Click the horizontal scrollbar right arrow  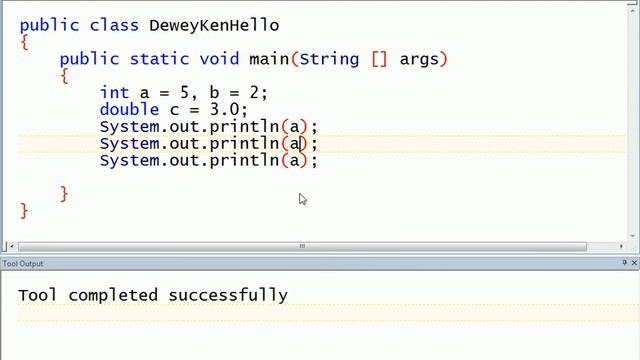click(621, 246)
